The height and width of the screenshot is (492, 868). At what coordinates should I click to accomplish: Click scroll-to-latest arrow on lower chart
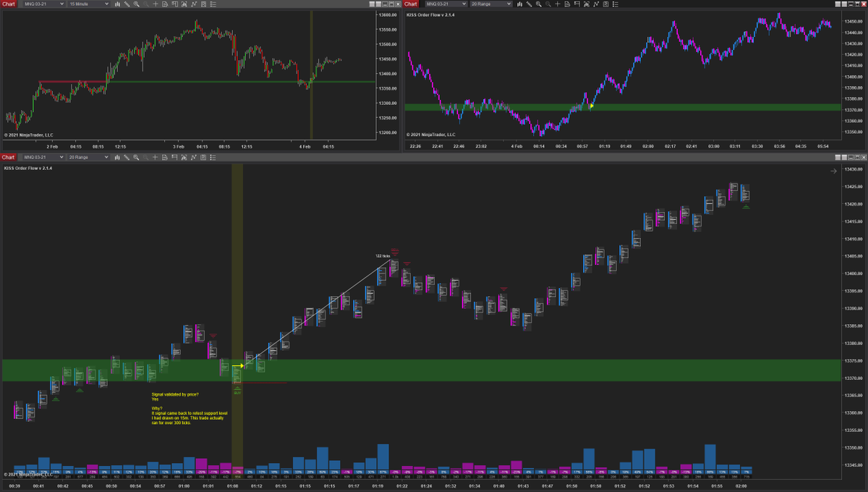click(833, 171)
